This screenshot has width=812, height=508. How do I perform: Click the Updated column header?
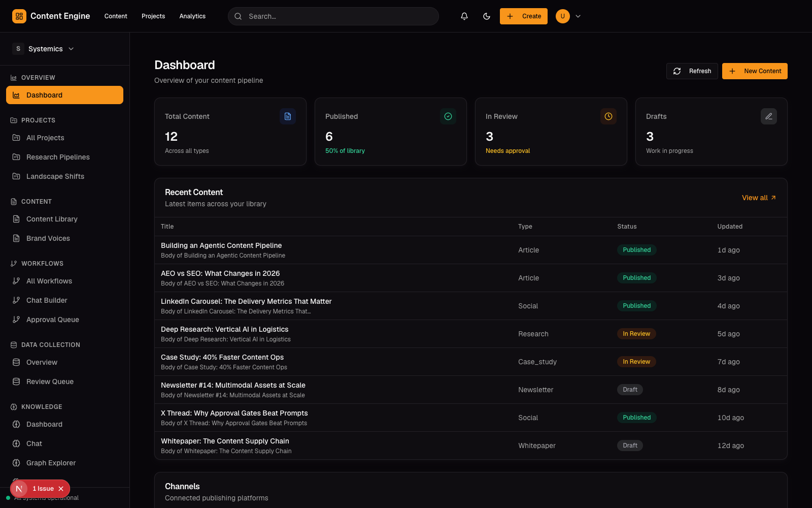point(730,227)
